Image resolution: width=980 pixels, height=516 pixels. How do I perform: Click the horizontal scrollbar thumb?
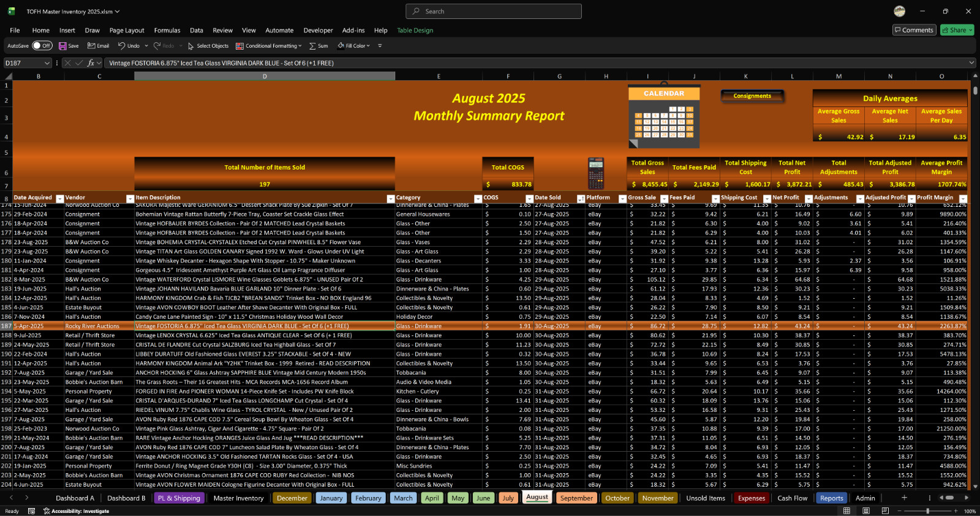pyautogui.click(x=949, y=498)
